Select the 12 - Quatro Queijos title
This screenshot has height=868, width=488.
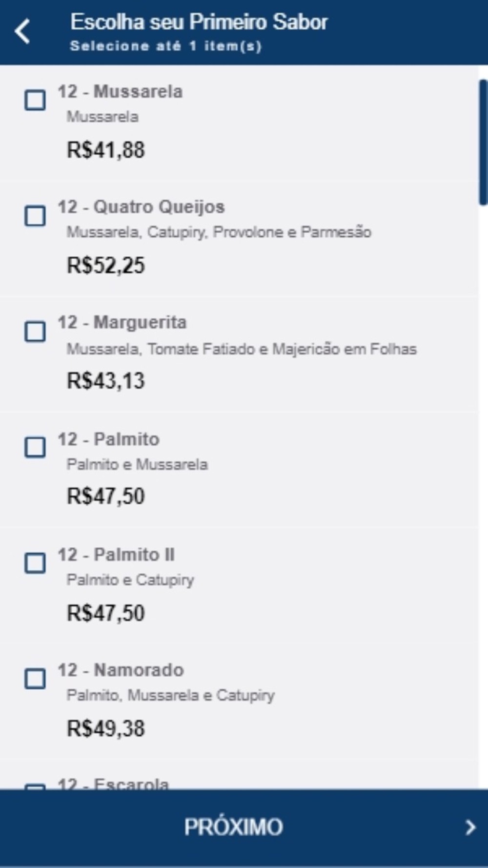pos(141,207)
